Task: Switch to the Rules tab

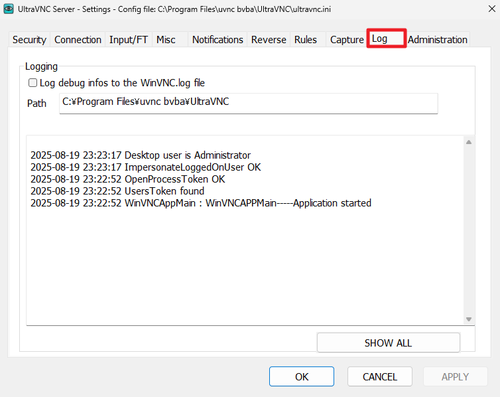Action: [308, 40]
